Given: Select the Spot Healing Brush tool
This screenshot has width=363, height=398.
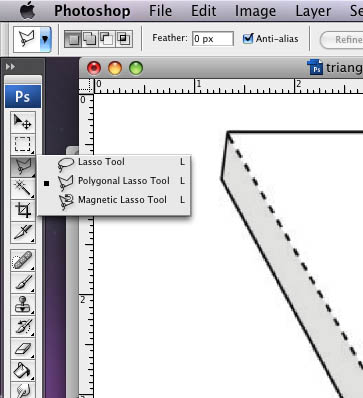Looking at the screenshot, I should [x=23, y=260].
